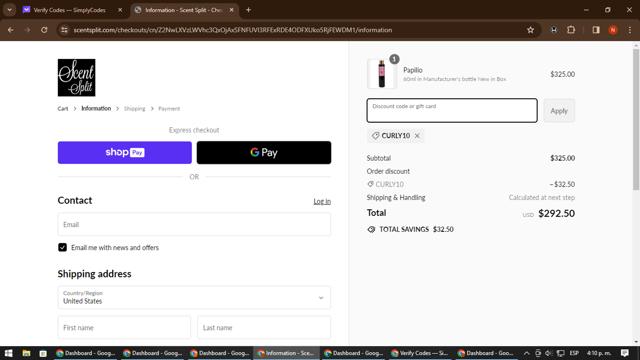The height and width of the screenshot is (360, 640).
Task: Close the Verify Codes SimplyCodes tab
Action: click(120, 10)
